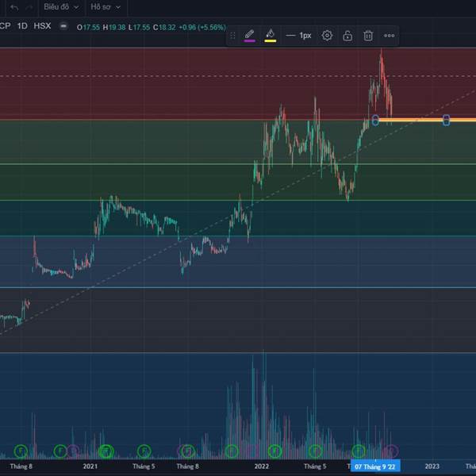Click green event marker above leftmost Tháng 8 label
Screen dimensions: 476x476
tap(21, 451)
